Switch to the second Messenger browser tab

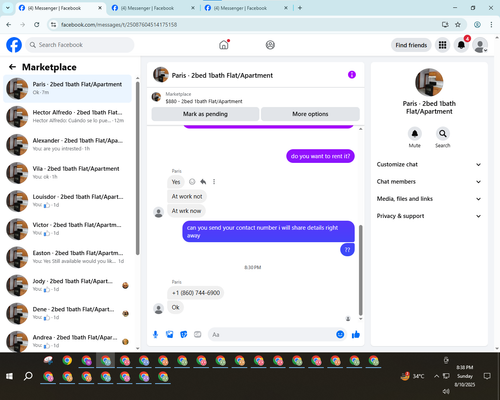click(153, 8)
